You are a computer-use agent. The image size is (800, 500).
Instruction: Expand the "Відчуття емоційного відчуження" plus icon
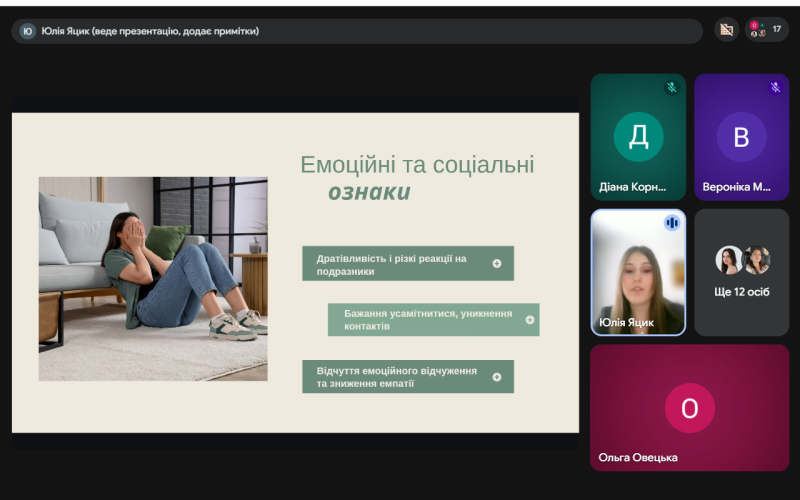[x=497, y=377]
